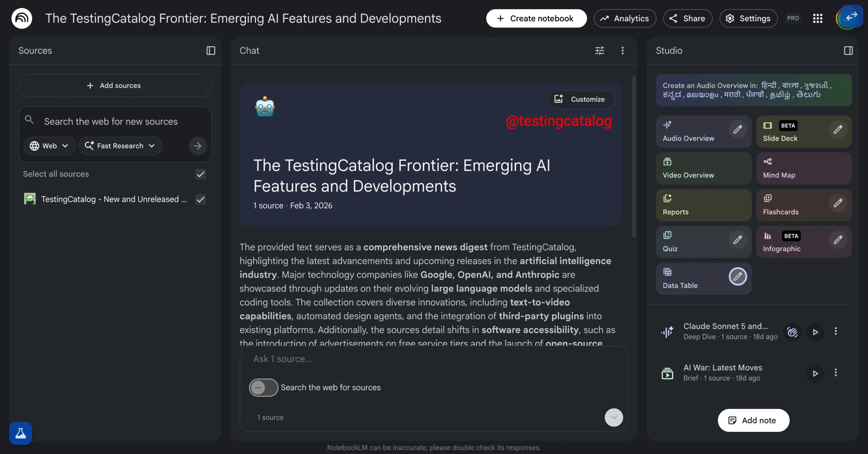Collapse the Sources panel icon
The image size is (868, 454).
point(211,51)
